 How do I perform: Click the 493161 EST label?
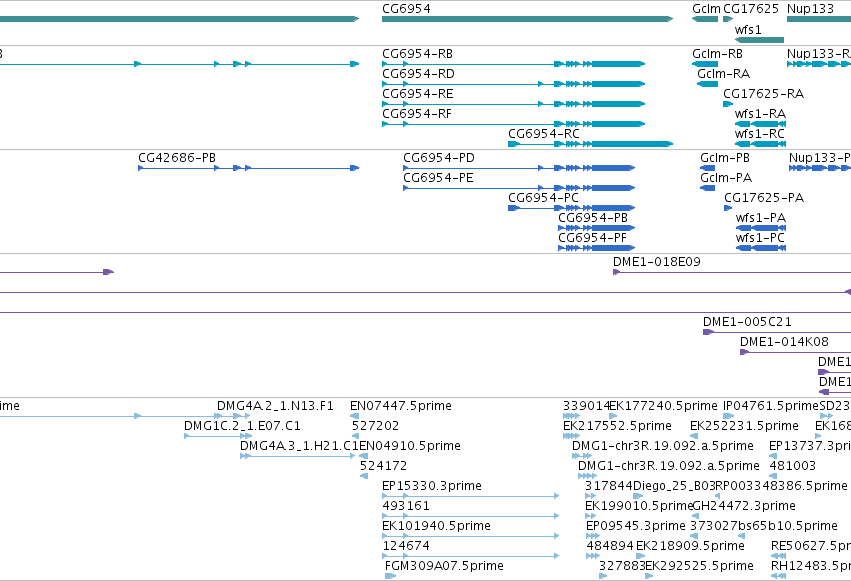coord(405,507)
